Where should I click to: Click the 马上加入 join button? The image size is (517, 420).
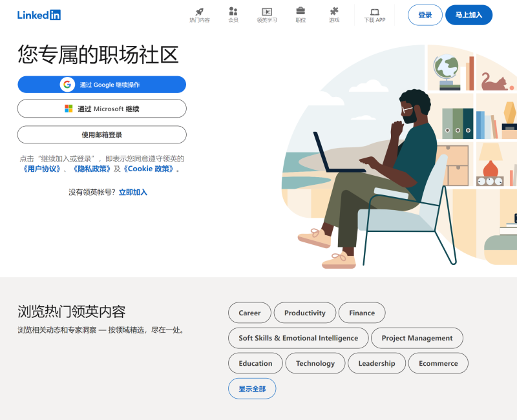click(x=469, y=15)
